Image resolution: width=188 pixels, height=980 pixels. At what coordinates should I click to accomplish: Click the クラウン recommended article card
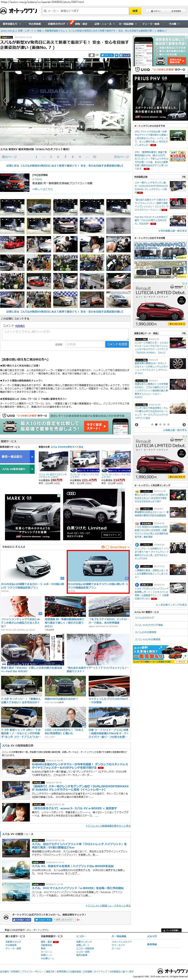(98, 571)
